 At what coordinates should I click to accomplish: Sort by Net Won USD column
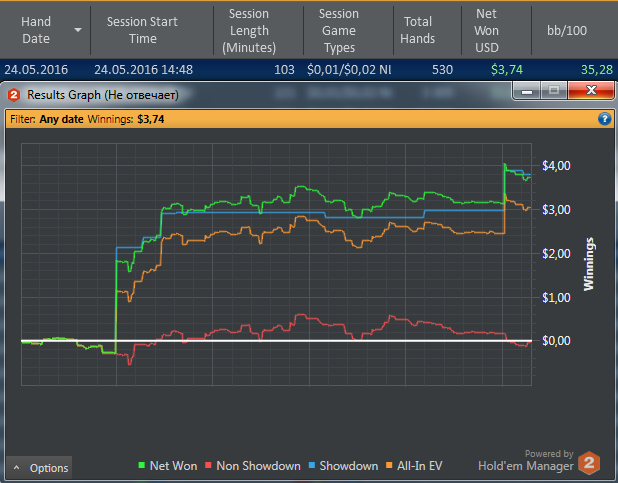pos(487,30)
